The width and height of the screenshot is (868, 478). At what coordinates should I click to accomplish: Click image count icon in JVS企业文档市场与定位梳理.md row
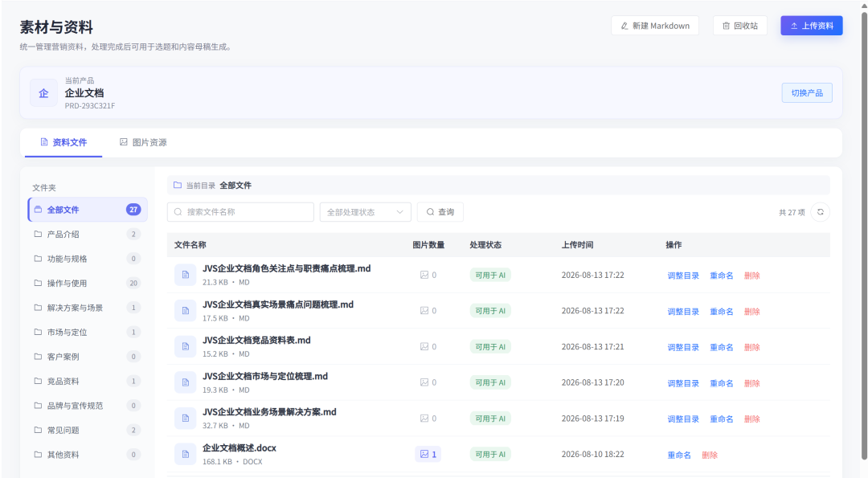point(424,382)
